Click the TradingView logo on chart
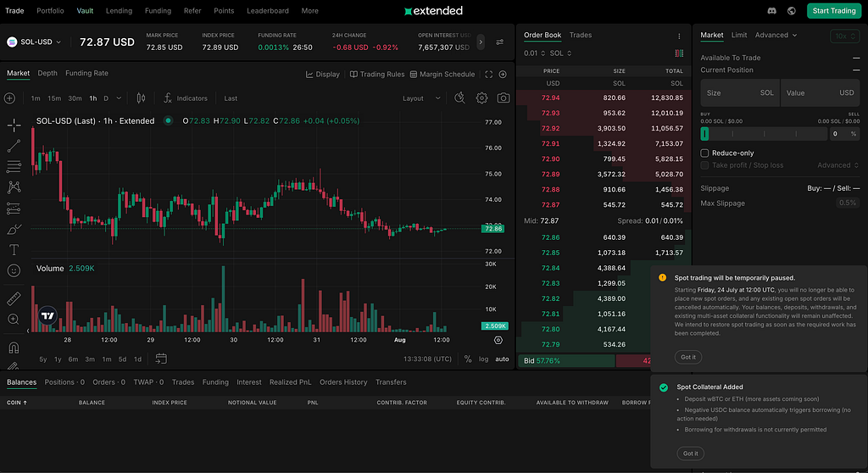Screen dimensions: 868x473 click(48, 315)
